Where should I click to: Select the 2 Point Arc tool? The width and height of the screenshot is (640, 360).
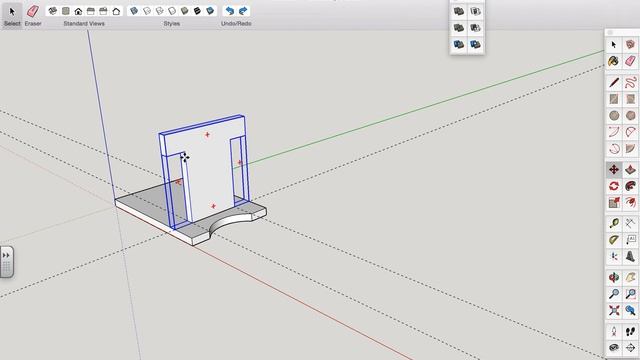[630, 132]
